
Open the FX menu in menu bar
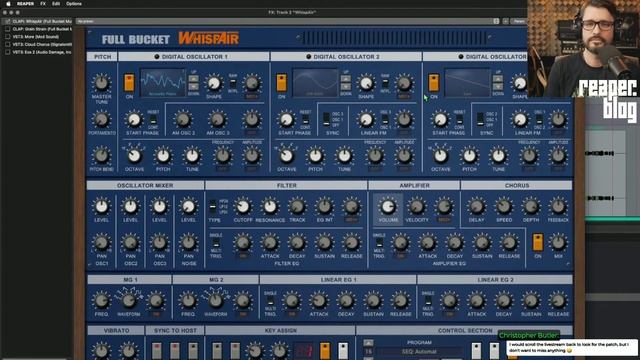43,4
